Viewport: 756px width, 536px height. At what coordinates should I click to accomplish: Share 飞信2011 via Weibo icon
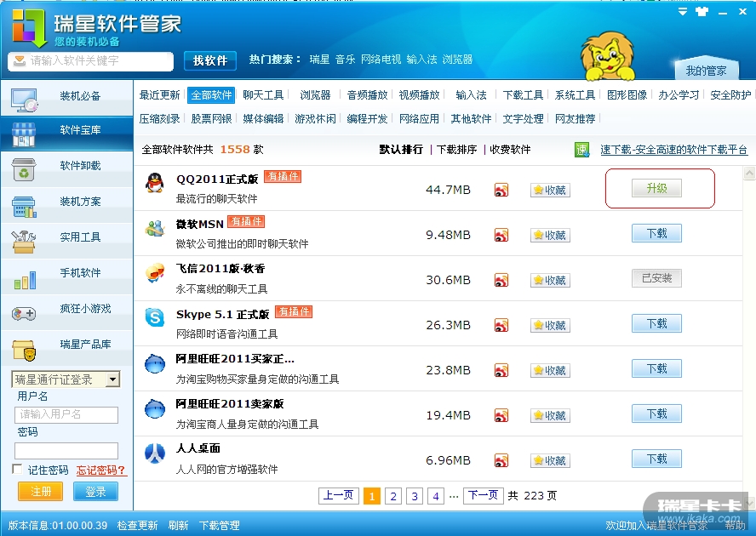tap(501, 280)
